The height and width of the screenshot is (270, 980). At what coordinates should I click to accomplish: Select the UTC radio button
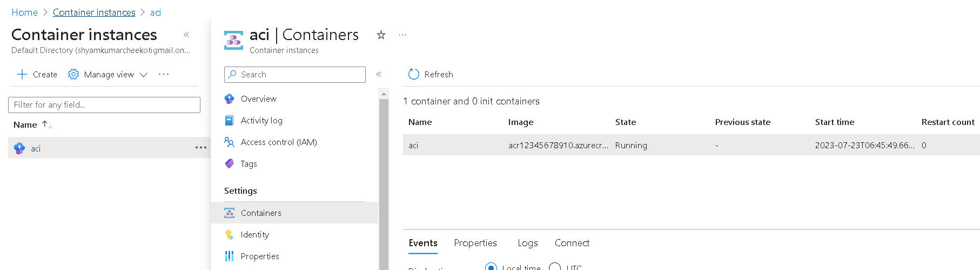(555, 267)
